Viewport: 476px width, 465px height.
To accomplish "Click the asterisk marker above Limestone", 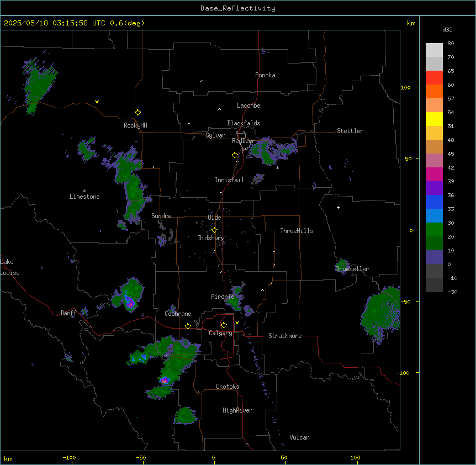I will (84, 191).
